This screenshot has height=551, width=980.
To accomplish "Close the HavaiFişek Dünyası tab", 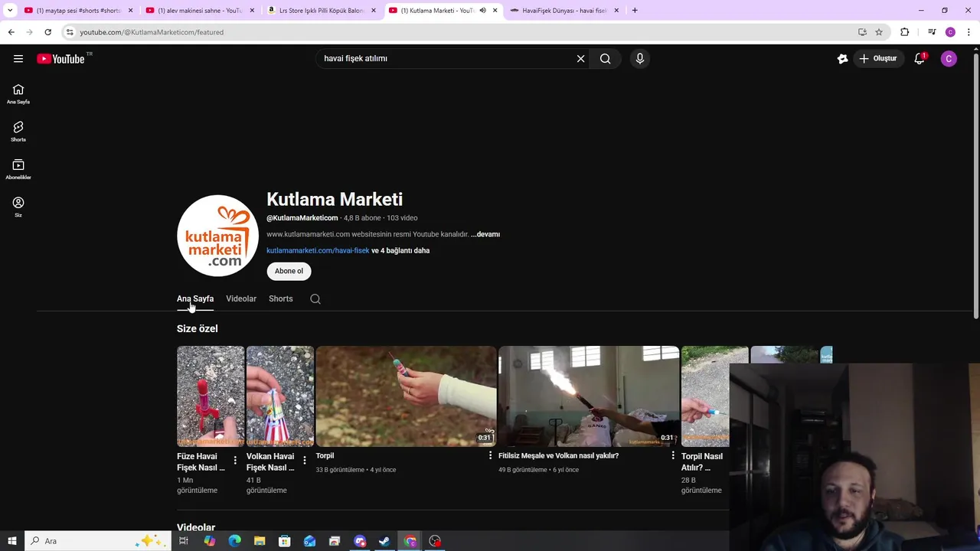I will [616, 10].
